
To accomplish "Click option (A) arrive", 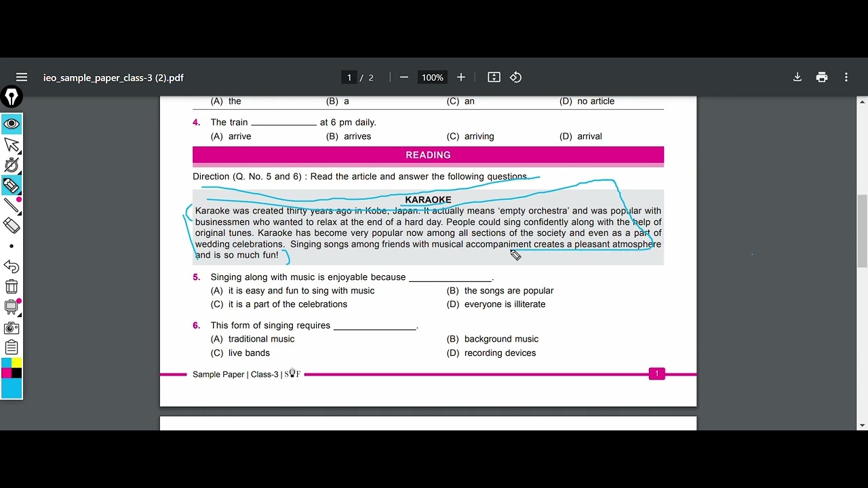I will click(x=231, y=136).
